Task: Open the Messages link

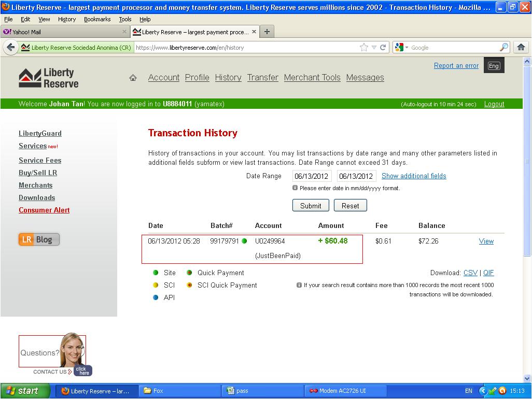Action: [x=365, y=78]
